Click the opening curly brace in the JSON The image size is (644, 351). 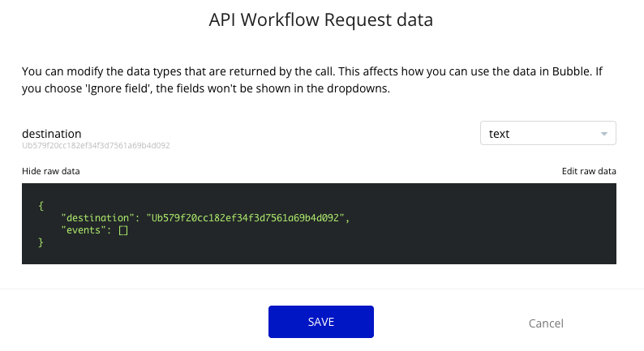pyautogui.click(x=41, y=206)
